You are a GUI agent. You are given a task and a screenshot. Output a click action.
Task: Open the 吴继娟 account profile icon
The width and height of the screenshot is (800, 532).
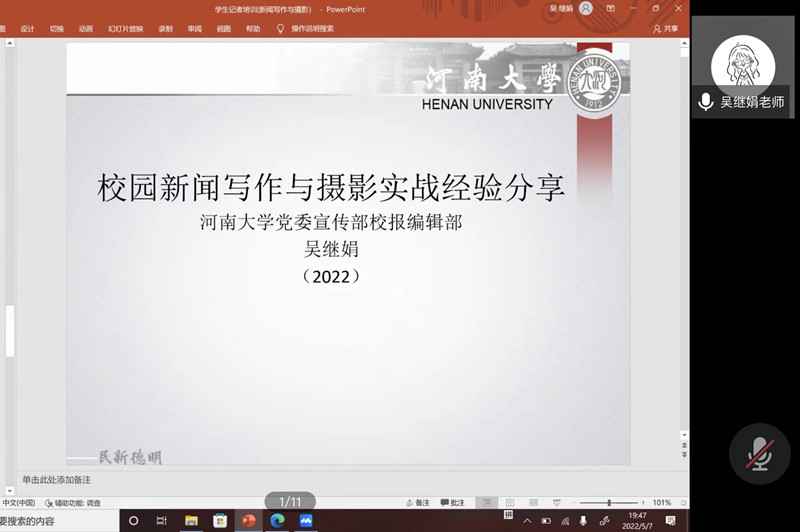coord(585,8)
